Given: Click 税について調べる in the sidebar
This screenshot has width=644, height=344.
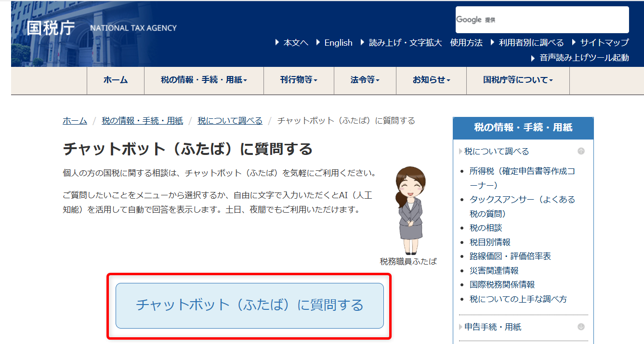Looking at the screenshot, I should pyautogui.click(x=497, y=152).
